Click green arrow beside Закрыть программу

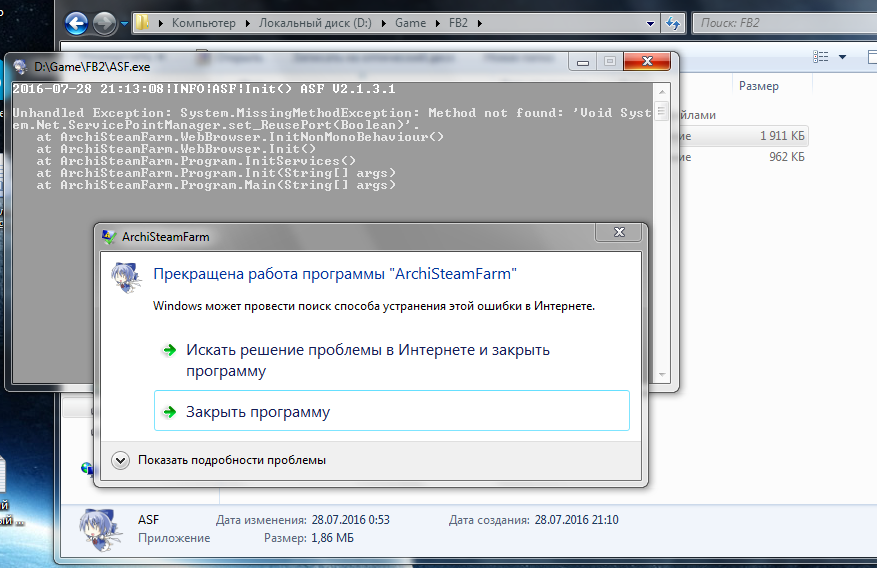point(169,412)
